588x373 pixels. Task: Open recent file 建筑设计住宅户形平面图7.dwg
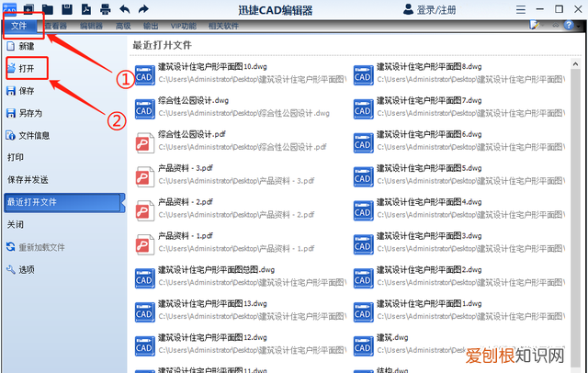coord(459,107)
